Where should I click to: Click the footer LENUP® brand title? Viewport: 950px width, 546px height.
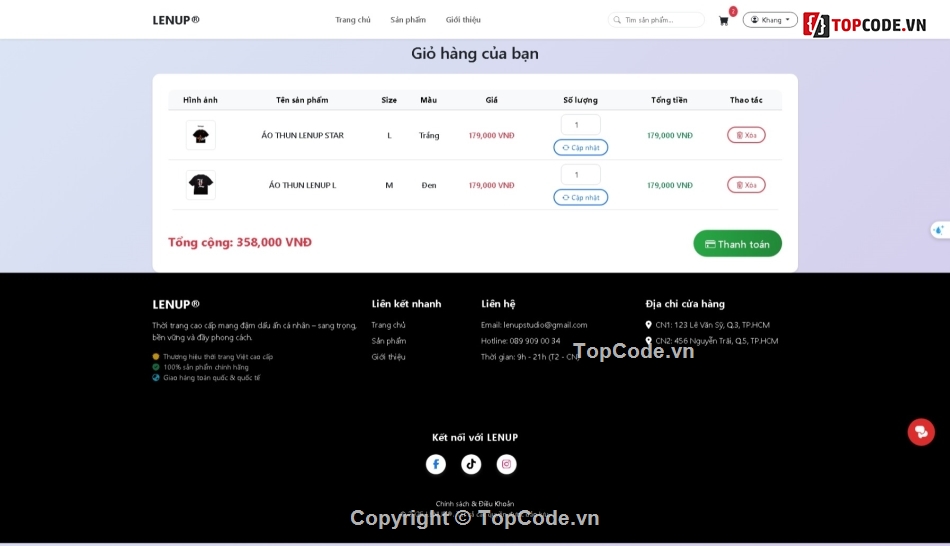click(x=176, y=304)
